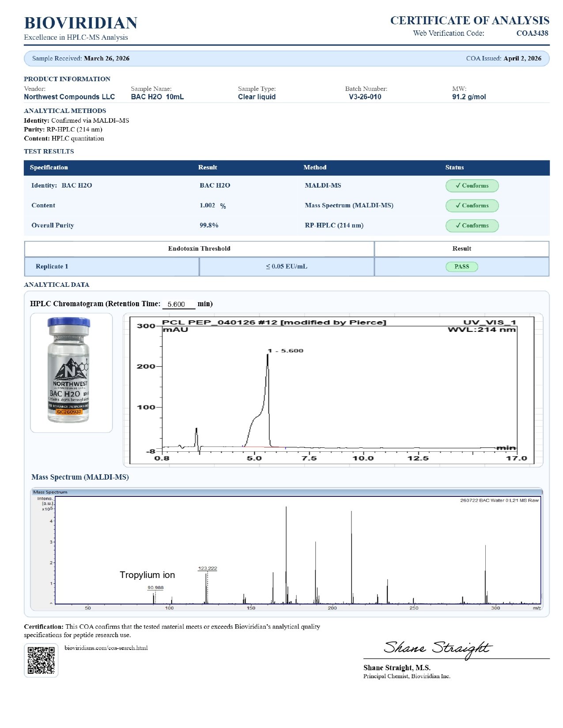The image size is (563, 728).
Task: Click the Identity Conforms badge
Action: (472, 186)
